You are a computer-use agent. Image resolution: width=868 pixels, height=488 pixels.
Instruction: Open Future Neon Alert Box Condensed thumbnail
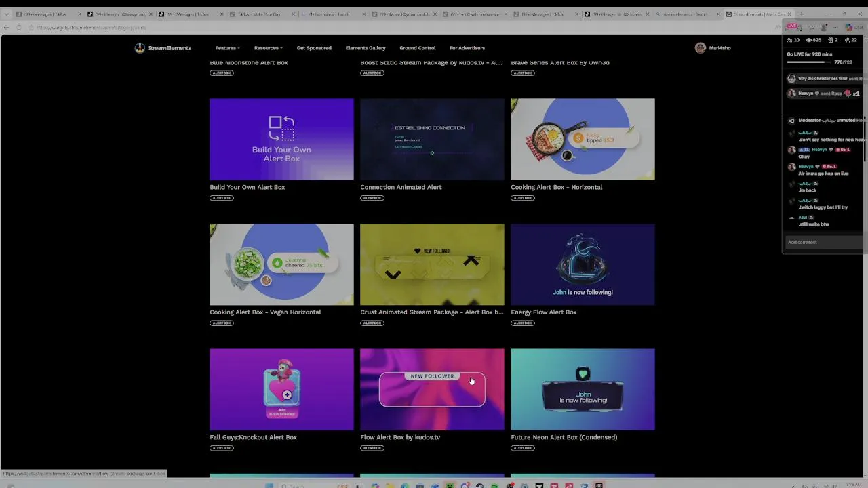click(583, 390)
